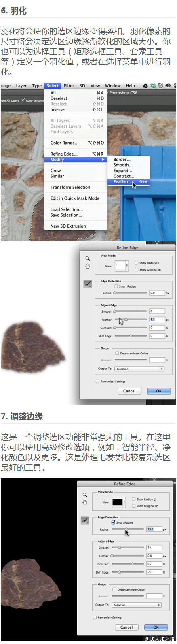Viewport: 177px width, 644px height.
Task: Select the Zoom tool in the white-preview Refine Edge dialog
Action: pos(87,258)
